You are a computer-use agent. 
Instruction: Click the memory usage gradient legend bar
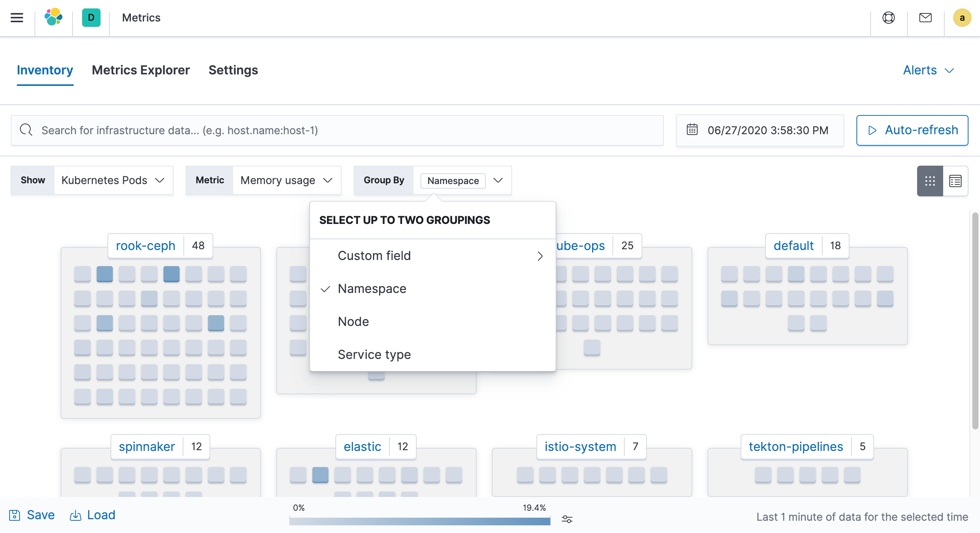click(420, 521)
